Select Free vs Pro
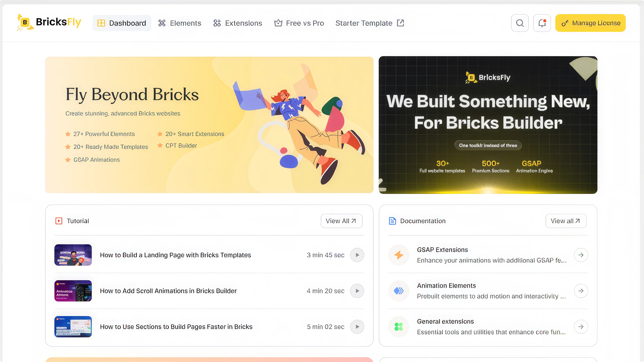Image resolution: width=644 pixels, height=362 pixels. 299,23
